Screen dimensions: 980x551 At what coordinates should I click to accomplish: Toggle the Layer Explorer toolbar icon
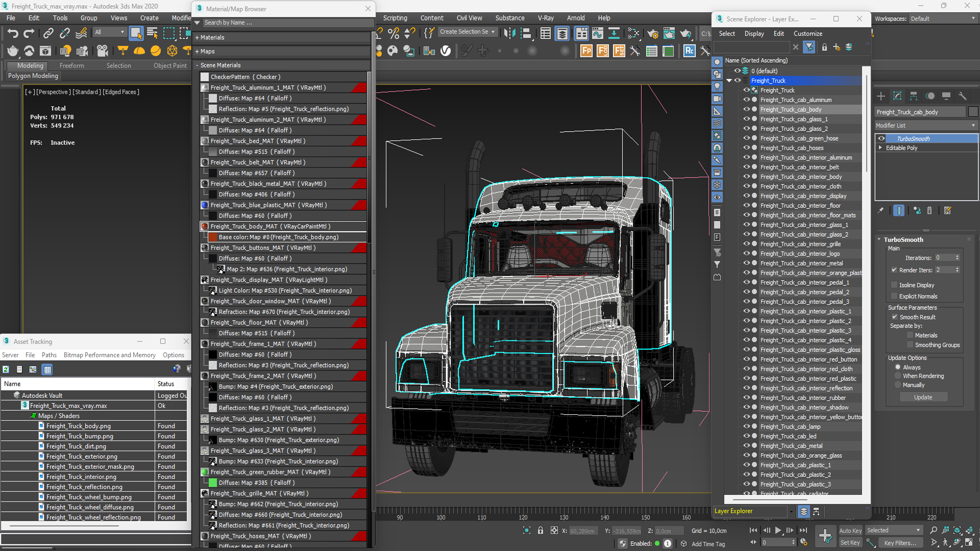pos(562,34)
